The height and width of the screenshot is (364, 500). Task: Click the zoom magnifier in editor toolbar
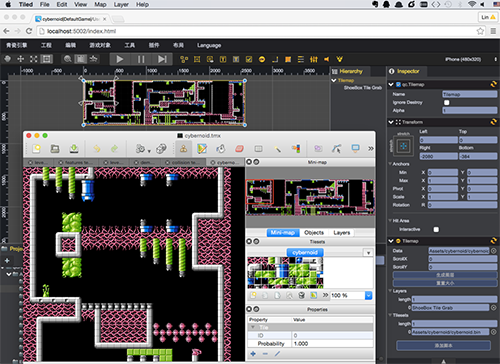(x=68, y=59)
